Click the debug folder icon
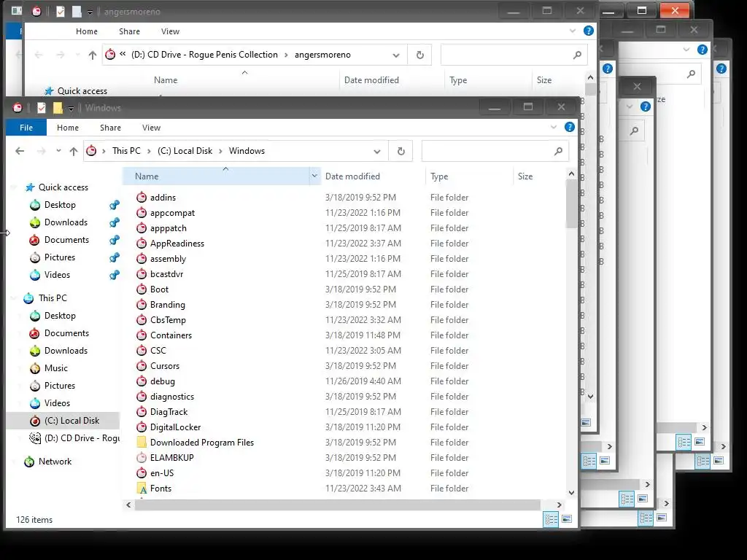 (x=142, y=381)
